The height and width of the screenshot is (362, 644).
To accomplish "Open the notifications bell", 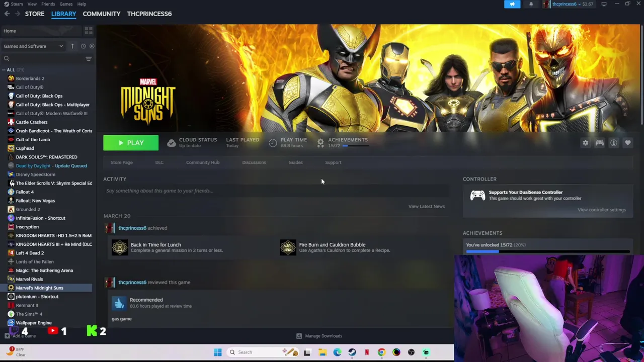I will pos(531,4).
